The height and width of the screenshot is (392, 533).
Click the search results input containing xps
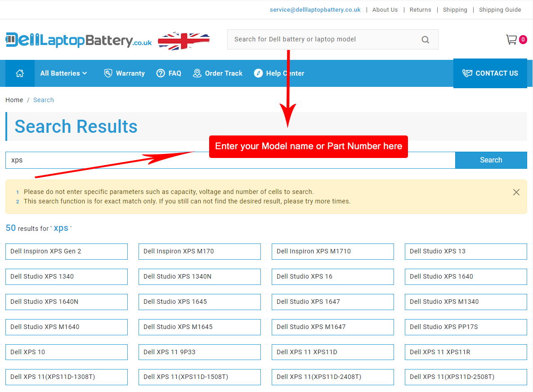(x=230, y=160)
